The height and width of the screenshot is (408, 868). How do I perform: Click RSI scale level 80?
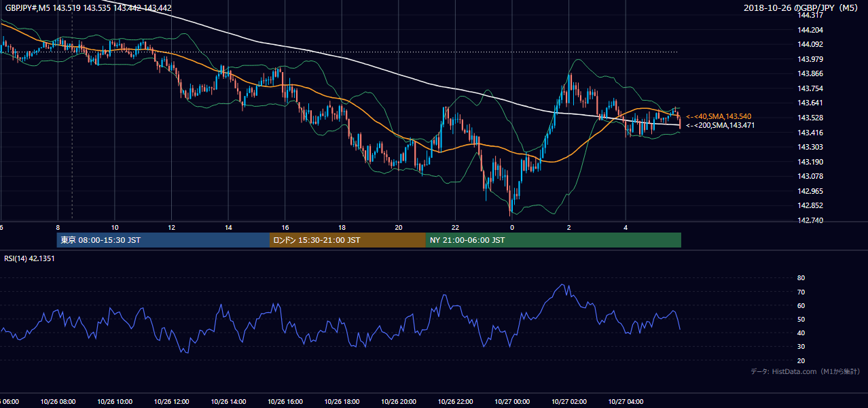pos(801,278)
